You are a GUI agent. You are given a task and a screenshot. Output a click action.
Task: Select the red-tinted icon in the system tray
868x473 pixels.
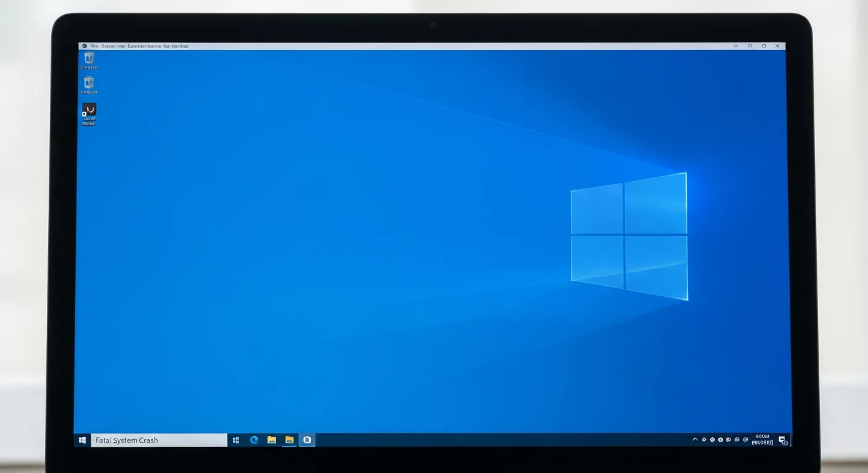coord(728,439)
